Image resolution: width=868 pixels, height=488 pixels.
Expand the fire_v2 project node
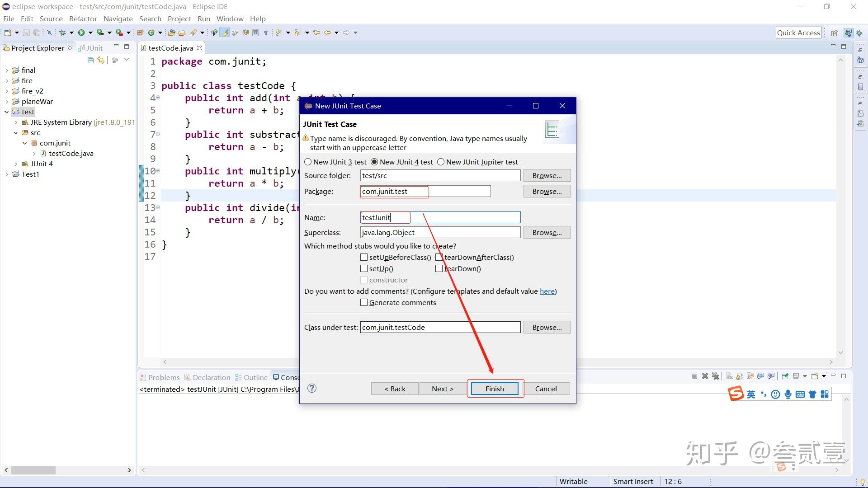tap(6, 91)
